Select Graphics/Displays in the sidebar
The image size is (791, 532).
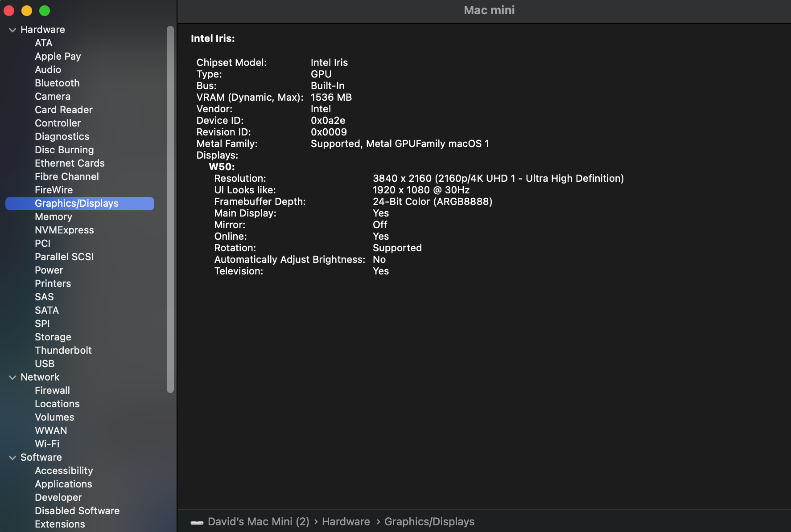click(77, 204)
